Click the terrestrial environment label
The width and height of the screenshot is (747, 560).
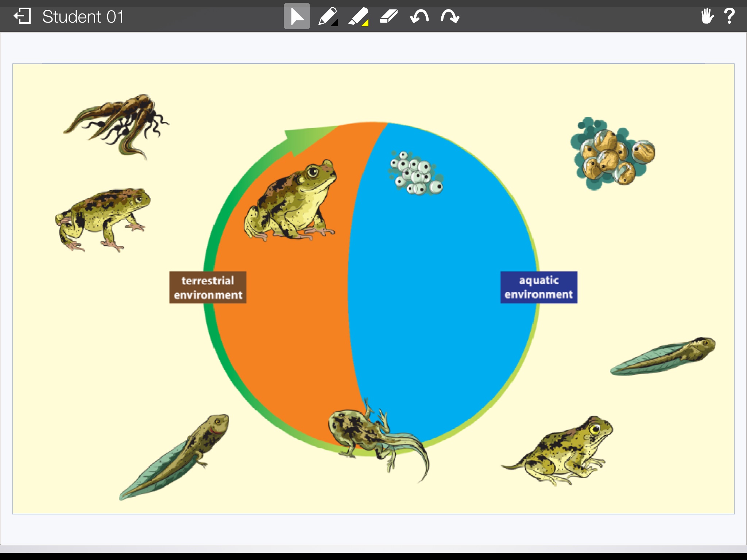pyautogui.click(x=208, y=287)
